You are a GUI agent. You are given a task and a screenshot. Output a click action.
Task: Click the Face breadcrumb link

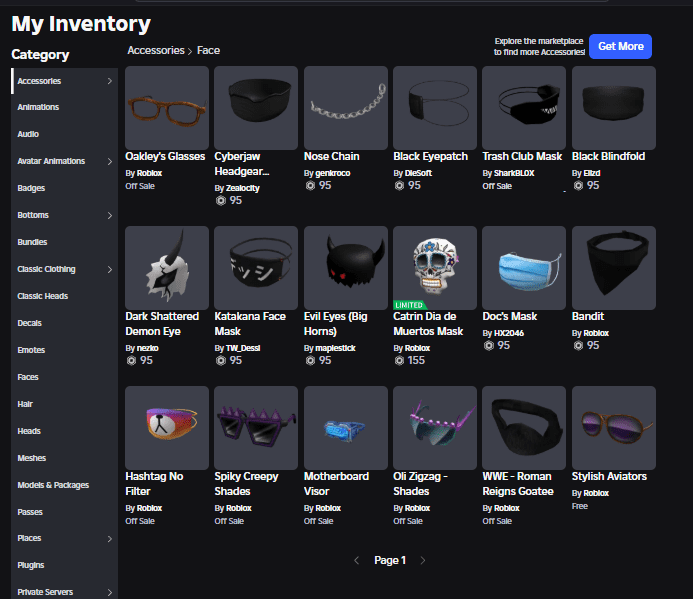(x=208, y=50)
